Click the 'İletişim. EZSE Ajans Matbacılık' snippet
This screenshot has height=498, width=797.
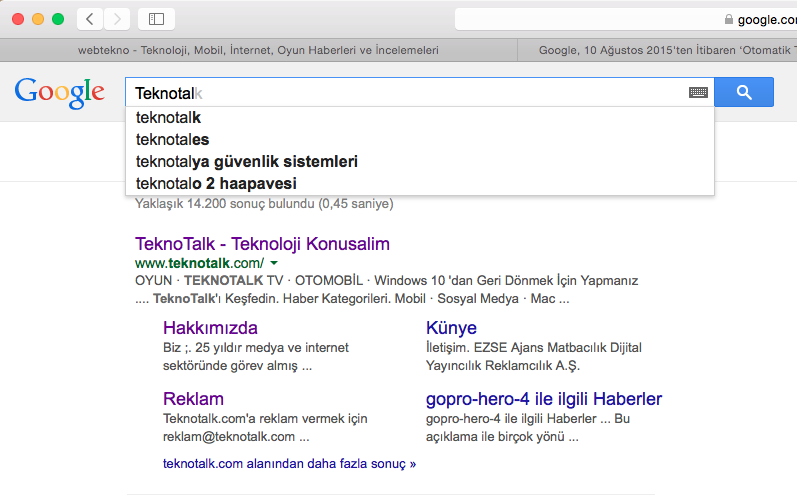tap(534, 357)
